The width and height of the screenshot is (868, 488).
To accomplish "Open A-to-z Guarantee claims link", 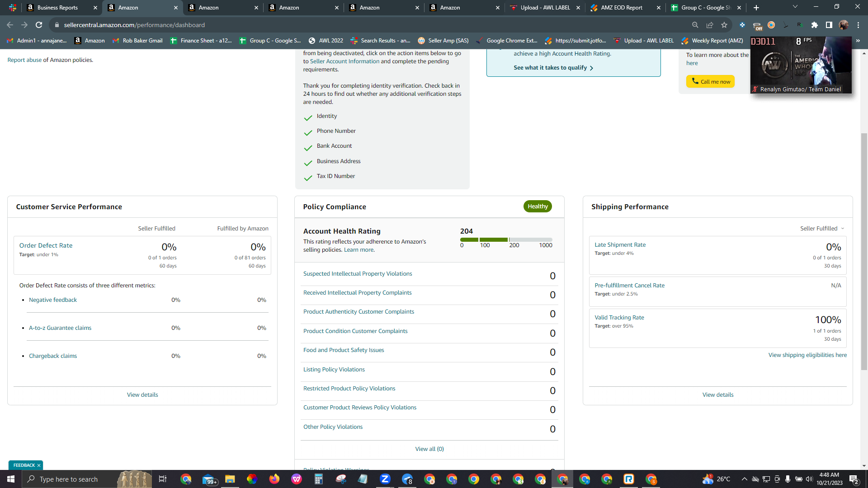I will coord(60,328).
